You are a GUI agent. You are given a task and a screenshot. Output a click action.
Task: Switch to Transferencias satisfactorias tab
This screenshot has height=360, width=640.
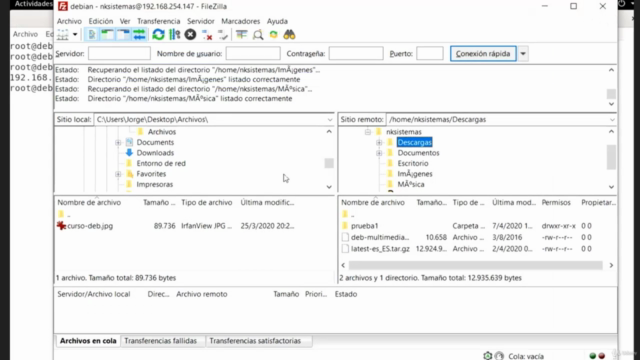tap(255, 341)
